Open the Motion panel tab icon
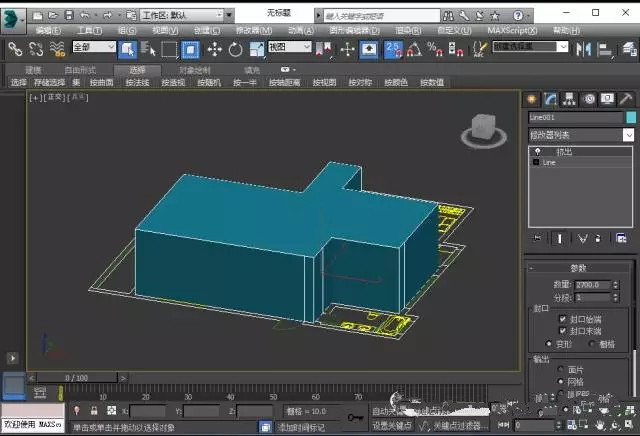 click(589, 99)
